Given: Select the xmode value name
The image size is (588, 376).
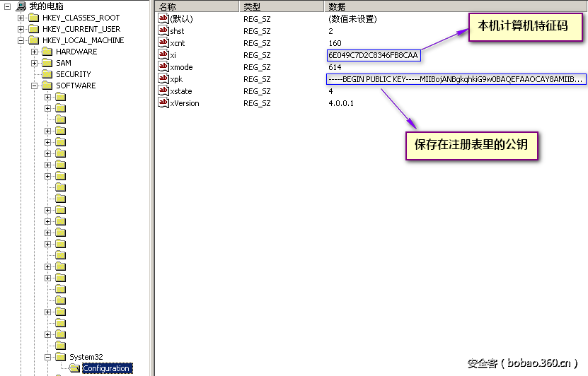Looking at the screenshot, I should (182, 67).
